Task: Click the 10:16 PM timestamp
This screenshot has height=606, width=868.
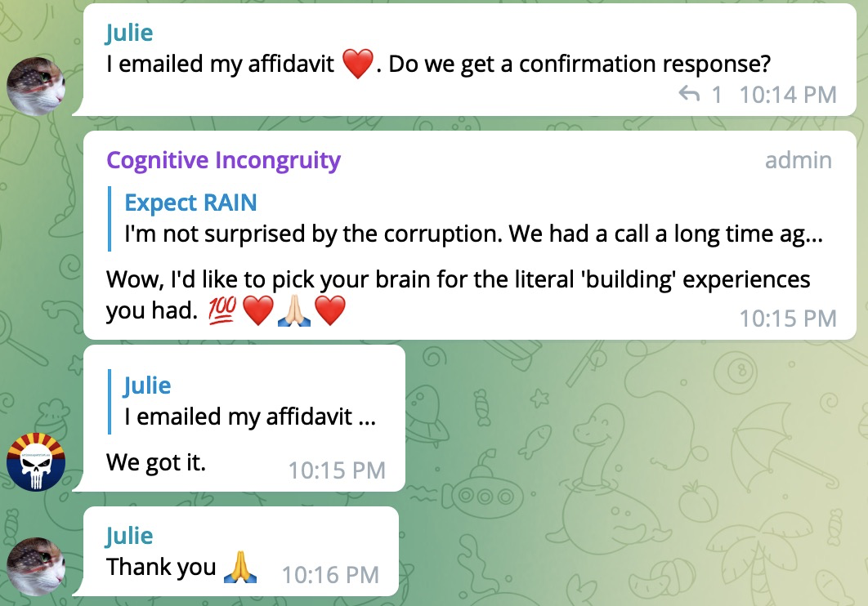Action: coord(330,574)
